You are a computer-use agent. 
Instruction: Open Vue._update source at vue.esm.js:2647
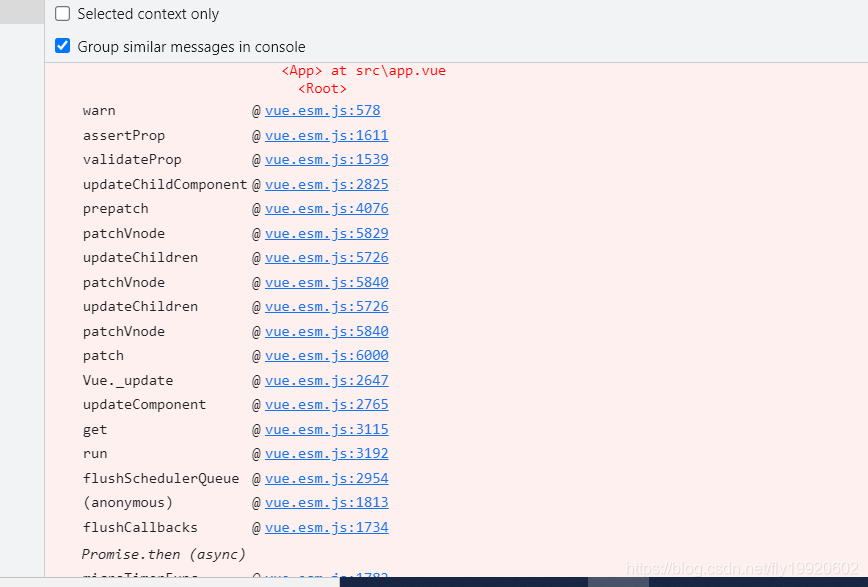coord(326,380)
